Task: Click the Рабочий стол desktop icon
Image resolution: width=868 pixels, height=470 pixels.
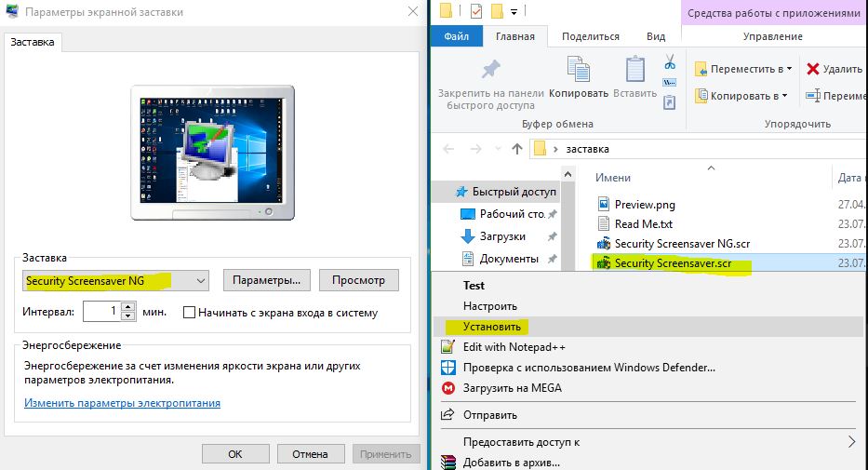Action: coord(468,214)
